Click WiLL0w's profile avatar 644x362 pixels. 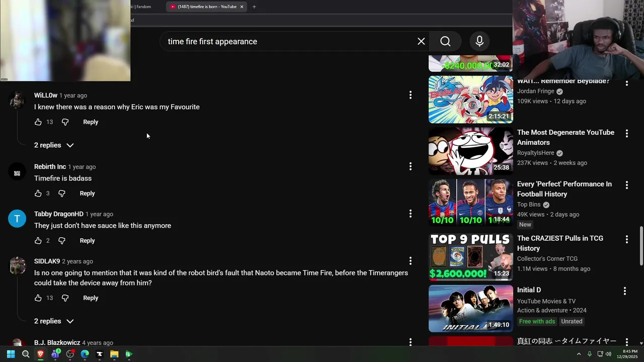tap(17, 100)
